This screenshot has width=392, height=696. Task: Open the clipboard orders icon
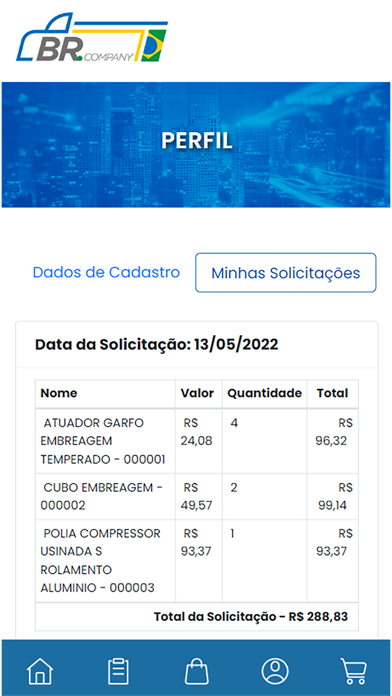119,671
